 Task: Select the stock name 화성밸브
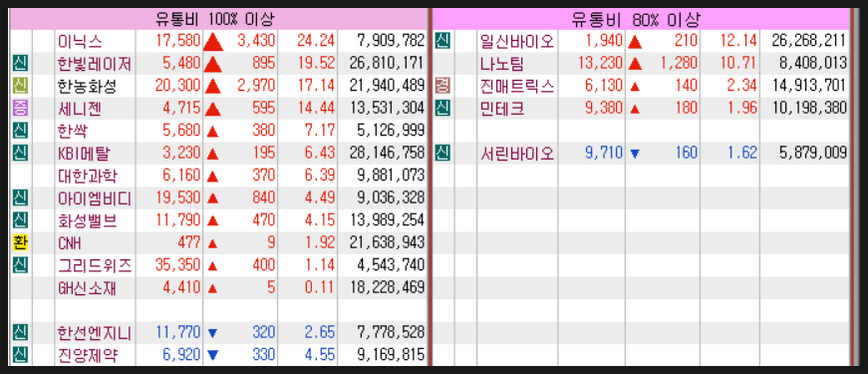[x=88, y=220]
